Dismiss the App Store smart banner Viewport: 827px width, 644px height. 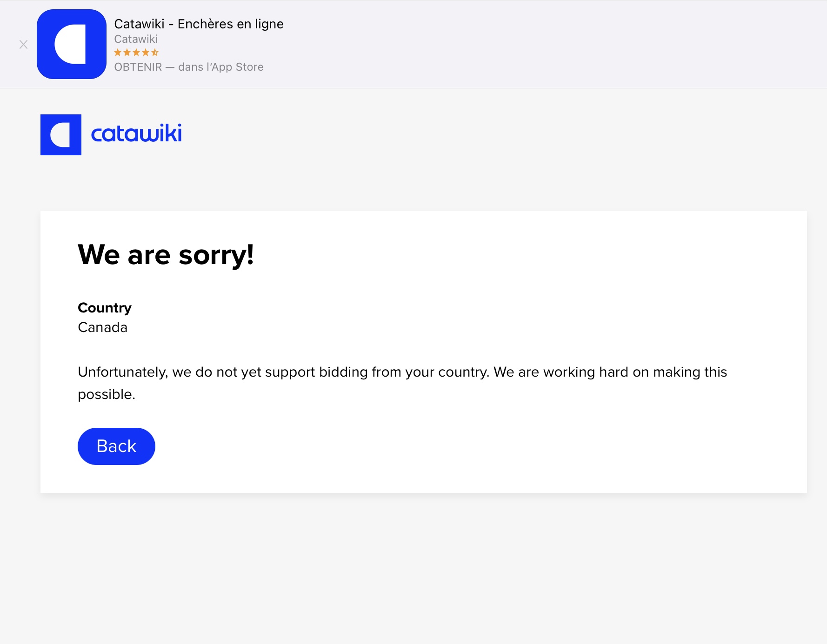coord(23,45)
